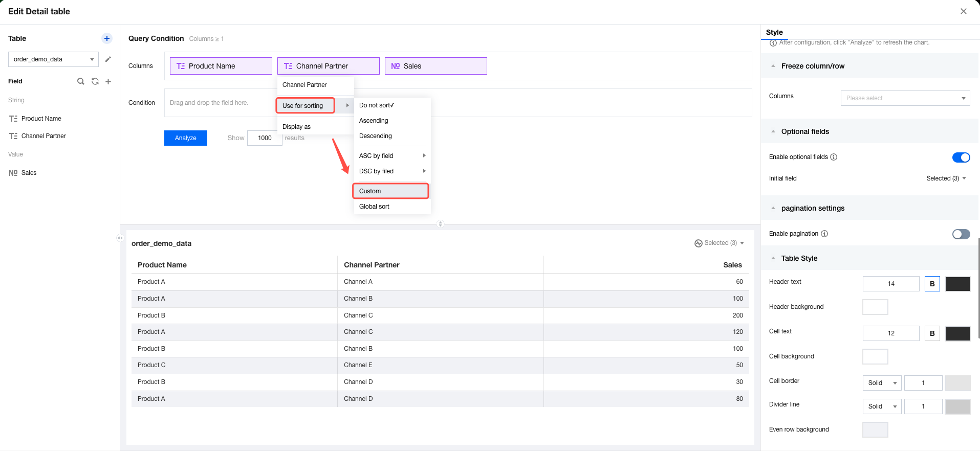Open the Header text color swatch
The width and height of the screenshot is (980, 453).
click(957, 284)
